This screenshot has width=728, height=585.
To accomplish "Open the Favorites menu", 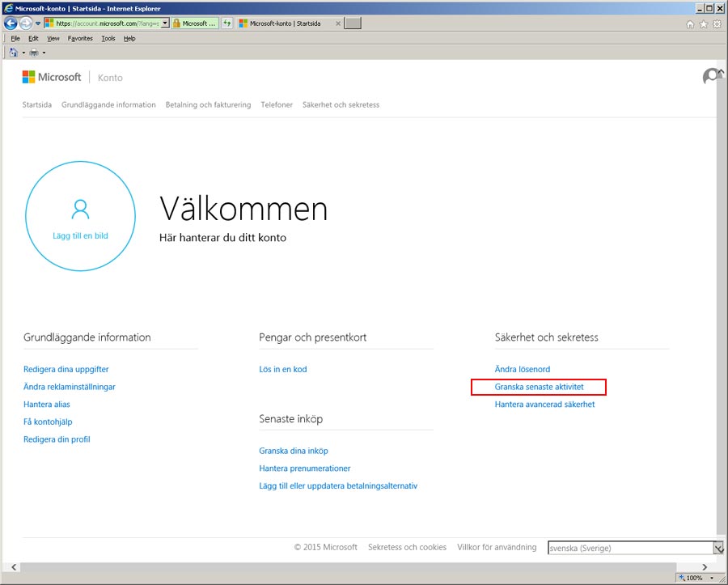I will 80,39.
